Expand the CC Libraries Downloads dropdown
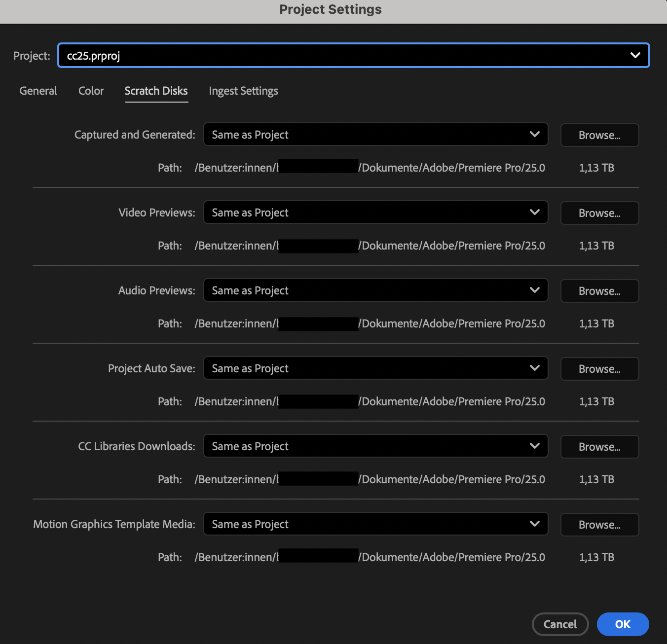This screenshot has height=644, width=667. click(375, 446)
